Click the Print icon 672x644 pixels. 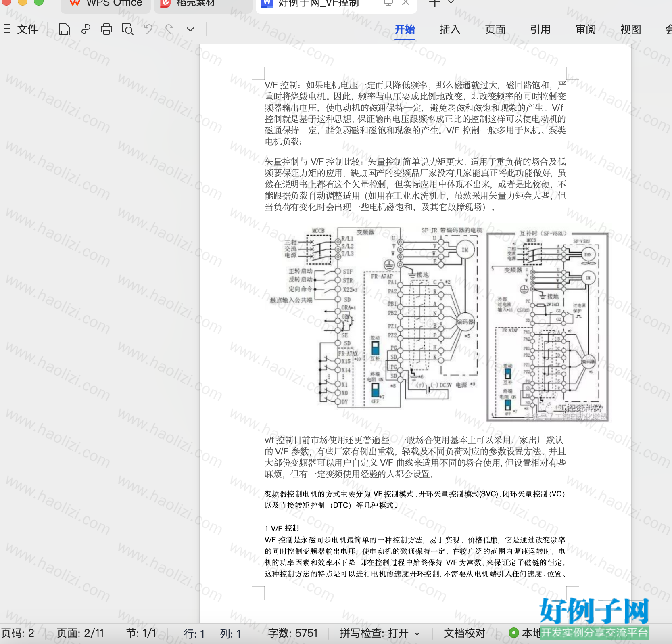pyautogui.click(x=106, y=29)
